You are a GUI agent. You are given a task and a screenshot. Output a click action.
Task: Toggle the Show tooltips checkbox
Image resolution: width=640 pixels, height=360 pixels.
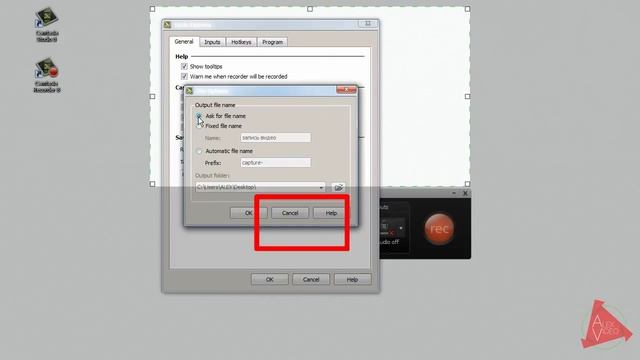click(184, 66)
